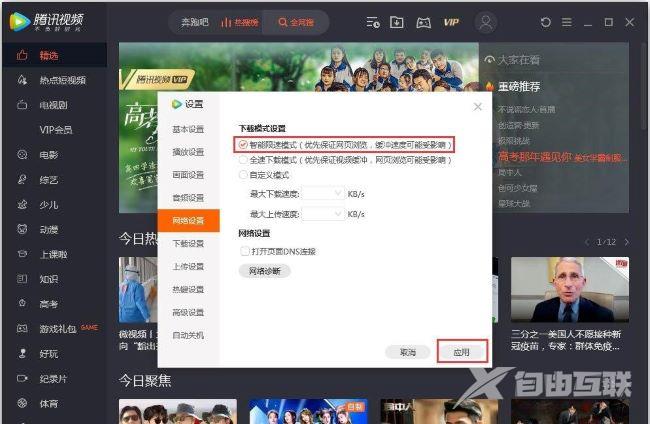
Task: Open 少儿 in the left sidebar
Action: tap(55, 205)
